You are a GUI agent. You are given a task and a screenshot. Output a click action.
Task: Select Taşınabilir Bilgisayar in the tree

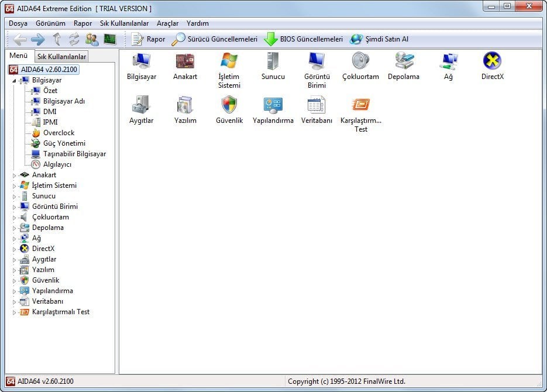click(x=74, y=154)
